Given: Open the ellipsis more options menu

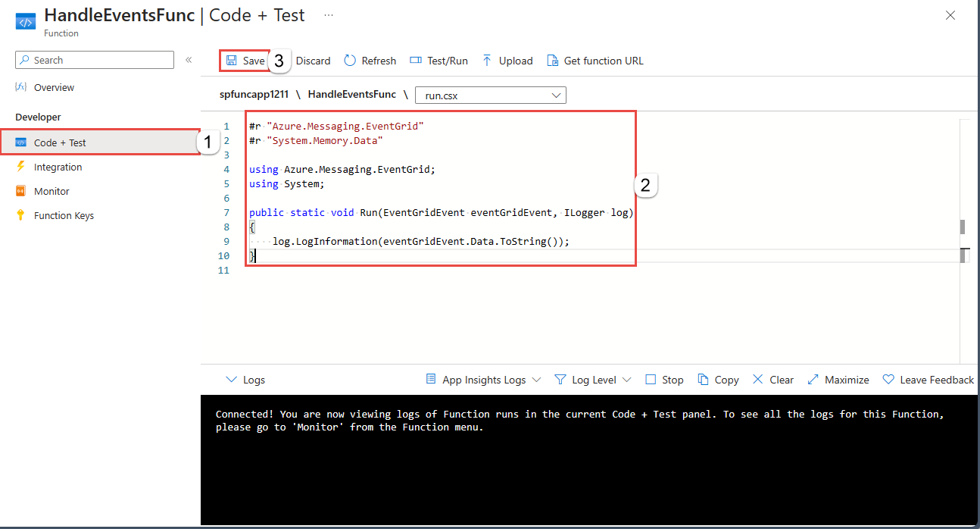Looking at the screenshot, I should 328,14.
